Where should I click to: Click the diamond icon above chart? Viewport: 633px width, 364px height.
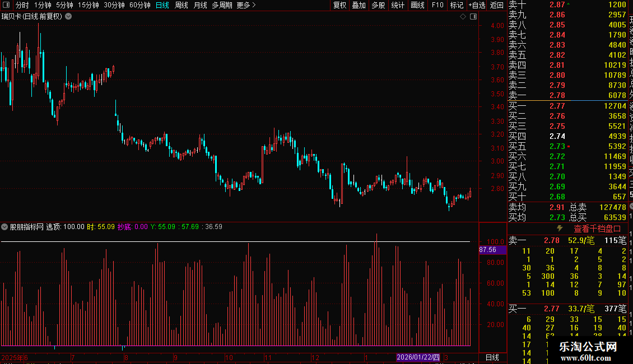[x=463, y=17]
